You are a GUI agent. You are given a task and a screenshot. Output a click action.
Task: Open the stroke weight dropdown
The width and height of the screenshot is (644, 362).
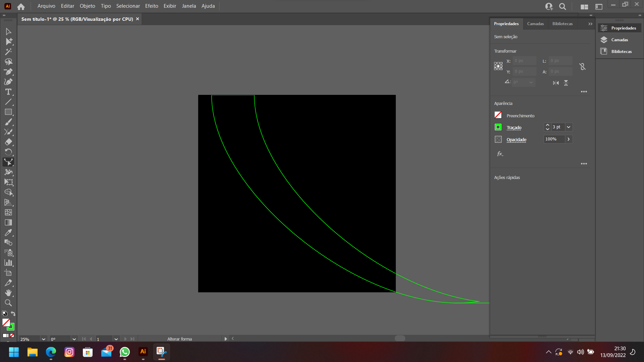click(569, 127)
